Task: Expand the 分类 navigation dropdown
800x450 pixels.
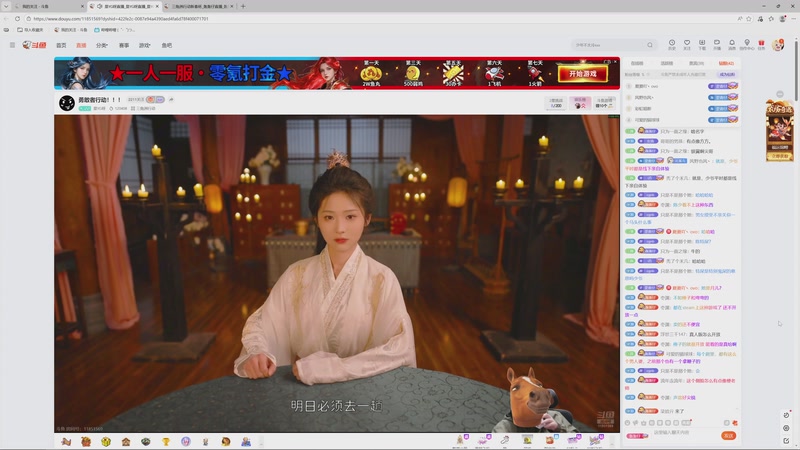Action: (x=102, y=45)
